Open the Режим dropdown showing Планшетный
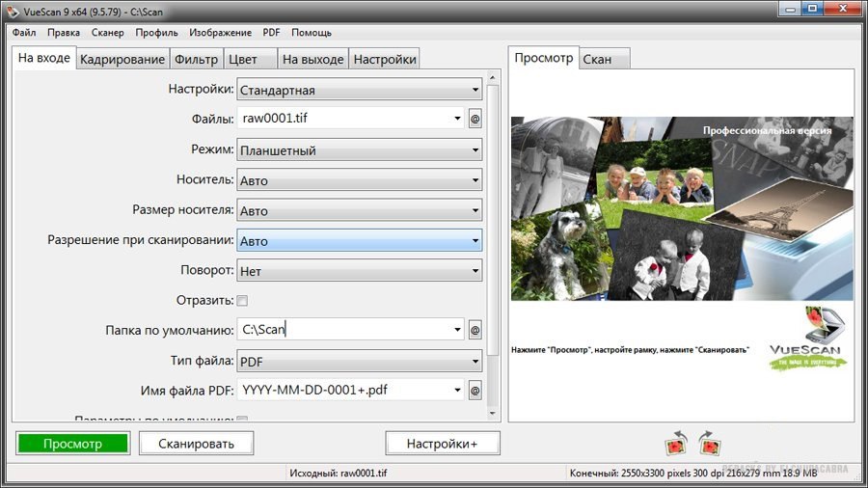The height and width of the screenshot is (488, 868). point(360,149)
